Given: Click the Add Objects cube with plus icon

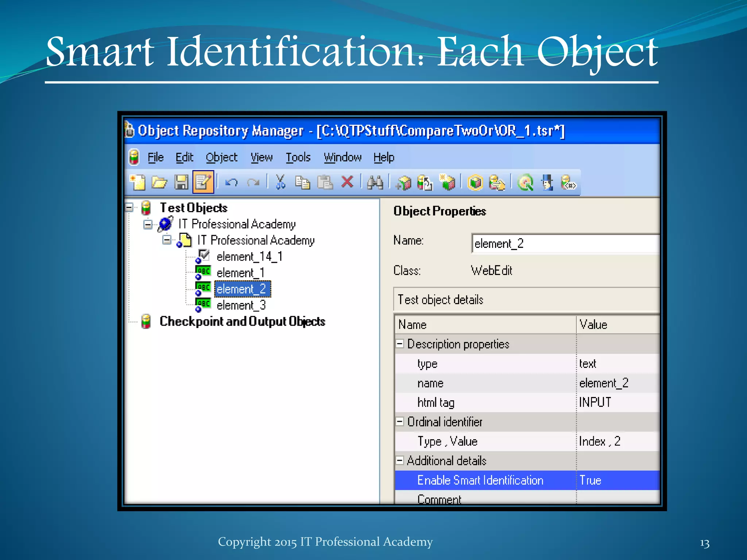Looking at the screenshot, I should 403,183.
